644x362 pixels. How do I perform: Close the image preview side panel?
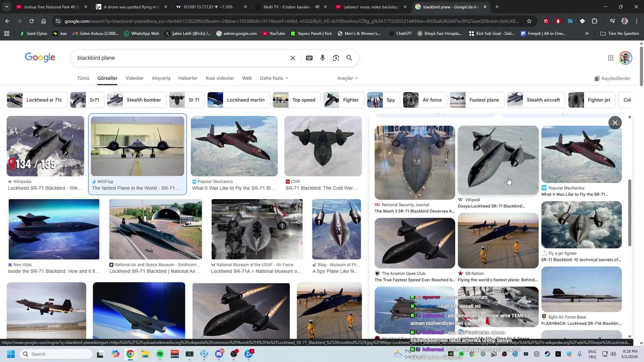[x=615, y=123]
